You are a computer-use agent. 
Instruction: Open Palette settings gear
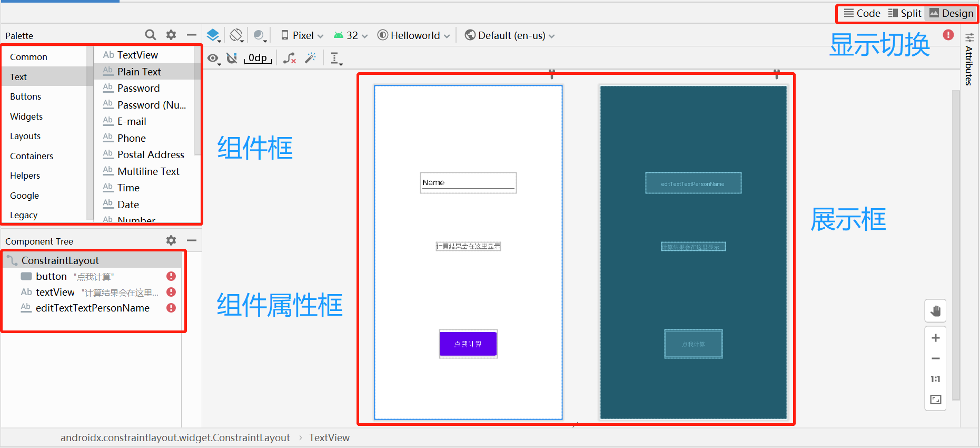coord(171,35)
